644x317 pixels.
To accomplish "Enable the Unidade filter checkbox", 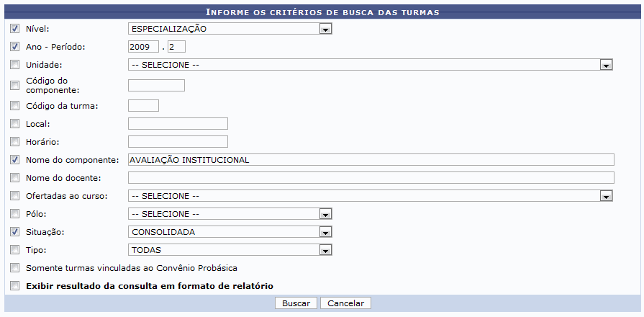I will [15, 65].
